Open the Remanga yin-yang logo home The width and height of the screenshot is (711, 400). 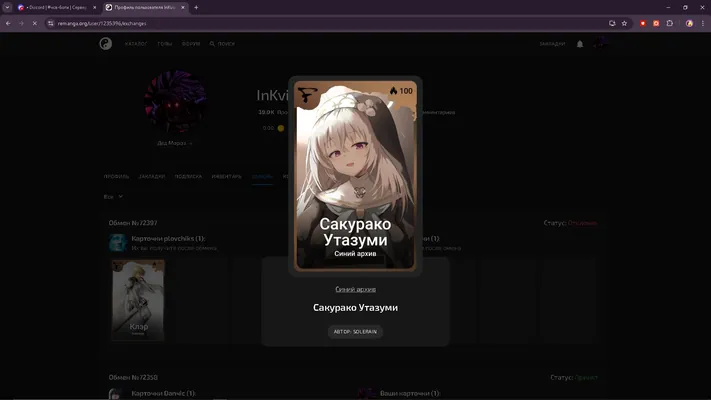point(106,44)
